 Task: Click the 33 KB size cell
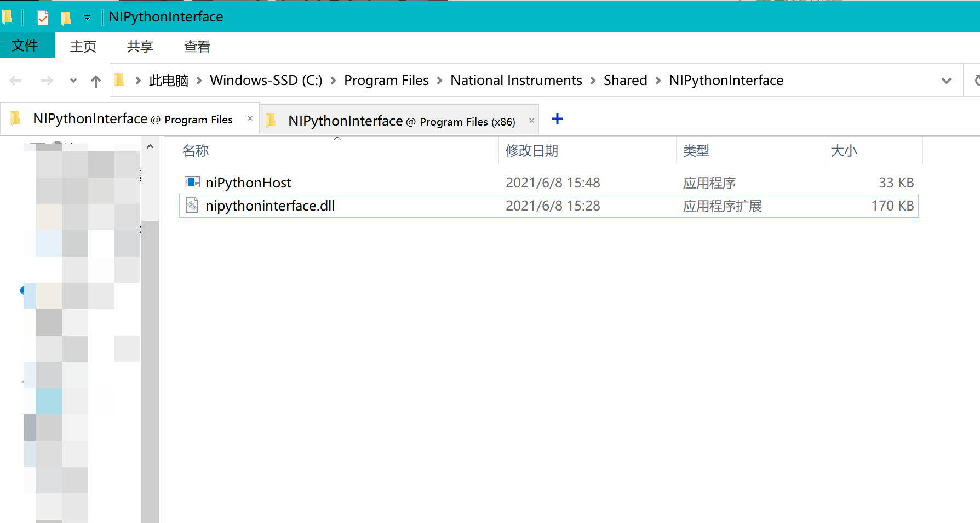[896, 183]
